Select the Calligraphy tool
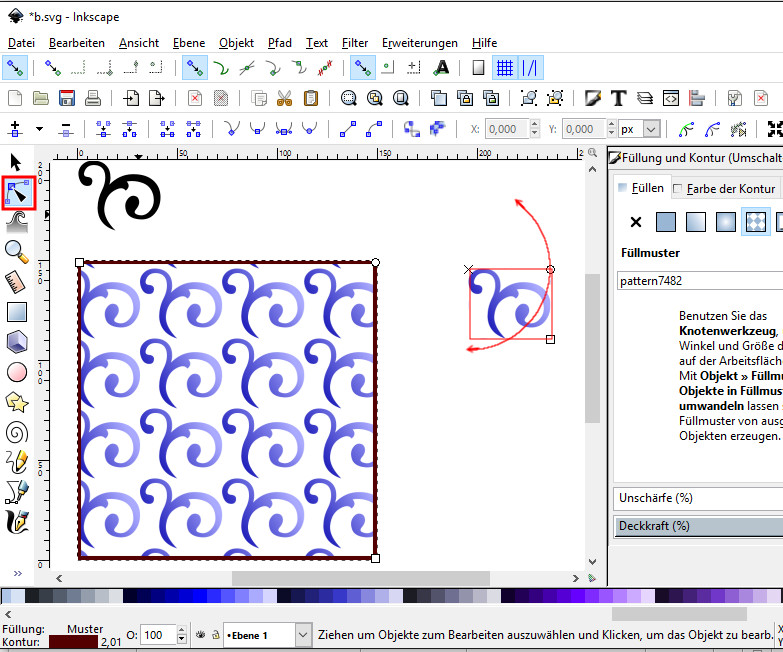The image size is (783, 652). pyautogui.click(x=16, y=522)
